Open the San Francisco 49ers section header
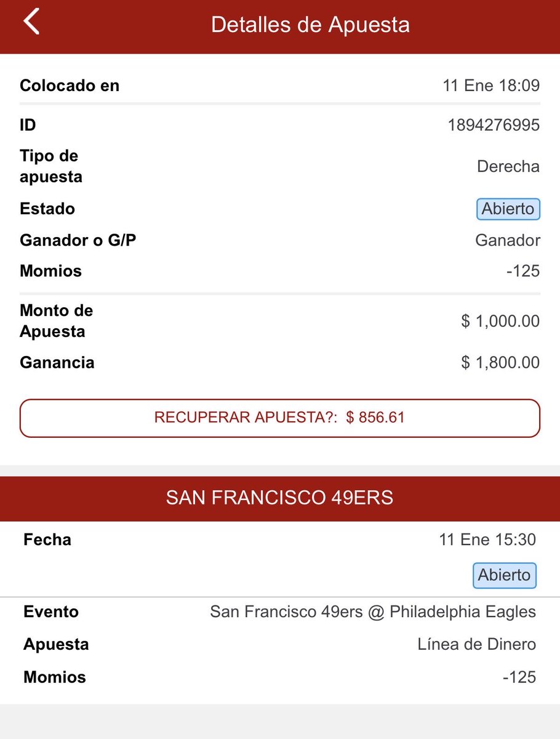This screenshot has width=560, height=739. 280,498
